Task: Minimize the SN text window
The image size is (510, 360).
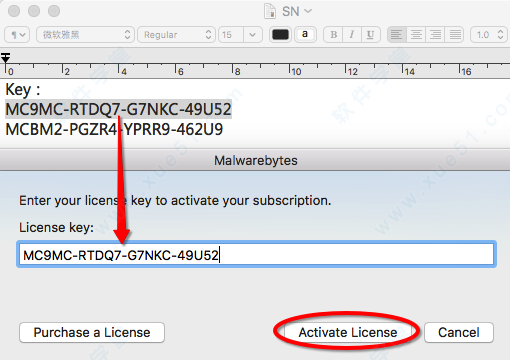Action: click(x=34, y=11)
